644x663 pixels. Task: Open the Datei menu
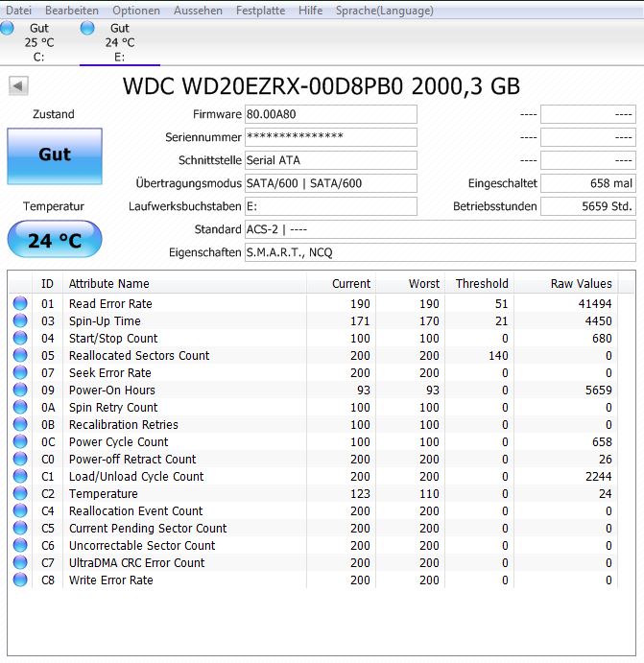tap(18, 11)
